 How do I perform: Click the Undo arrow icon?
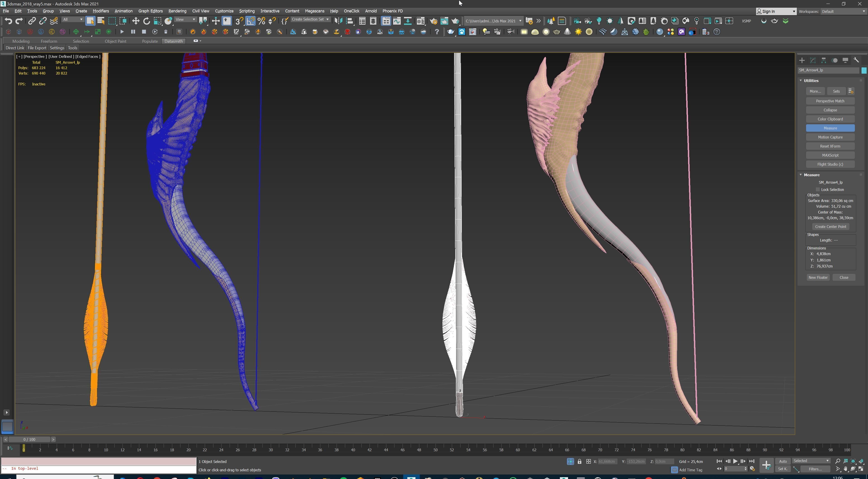(8, 21)
